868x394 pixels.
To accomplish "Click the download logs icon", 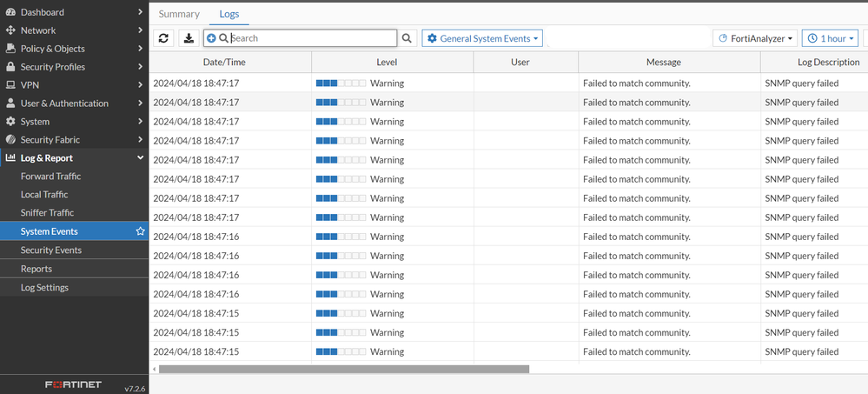I will (189, 38).
